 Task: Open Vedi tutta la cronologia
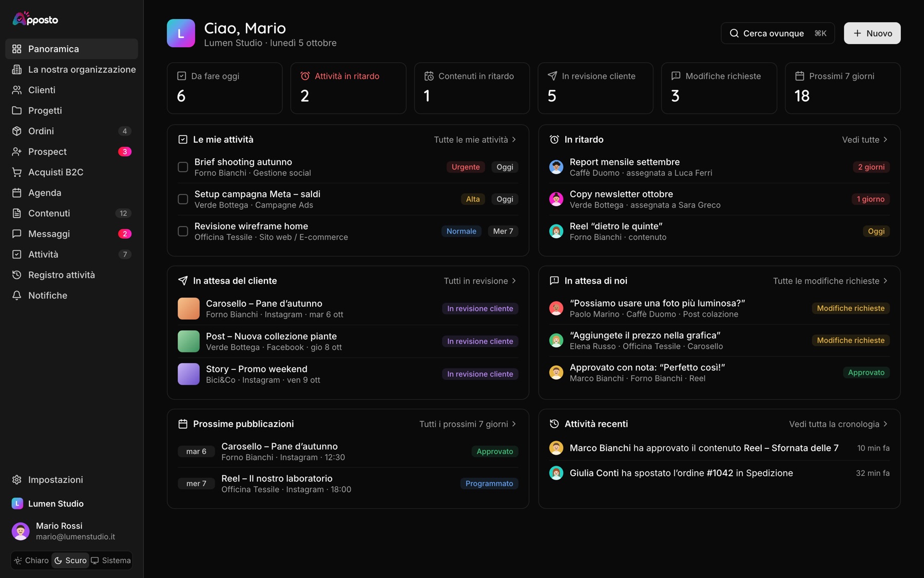839,424
